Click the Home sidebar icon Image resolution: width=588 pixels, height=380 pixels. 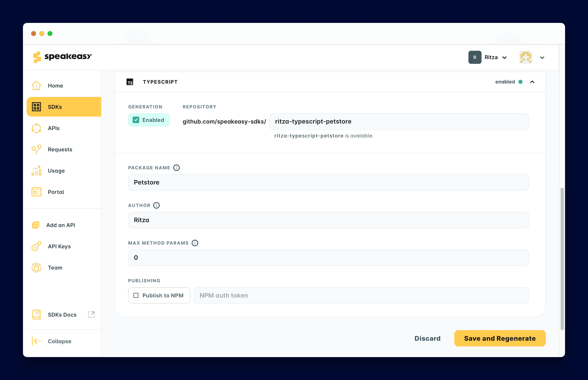[36, 85]
